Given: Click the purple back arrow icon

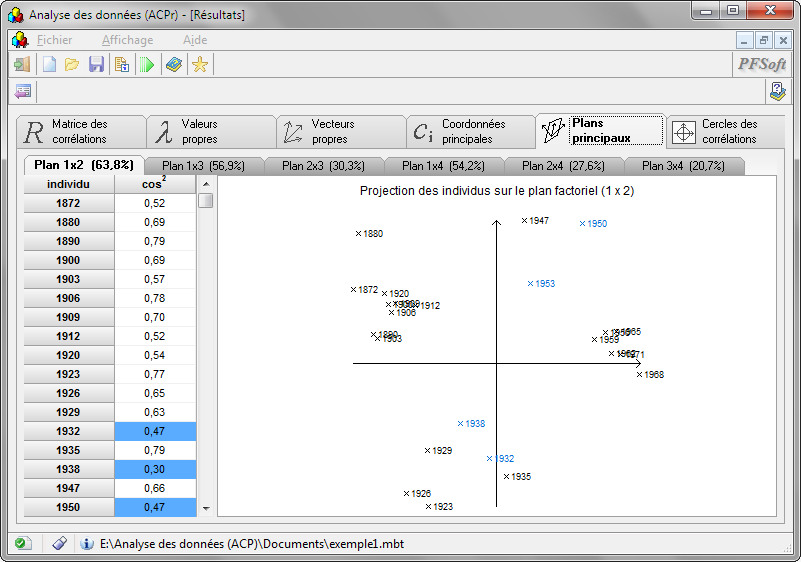Looking at the screenshot, I should pos(22,91).
